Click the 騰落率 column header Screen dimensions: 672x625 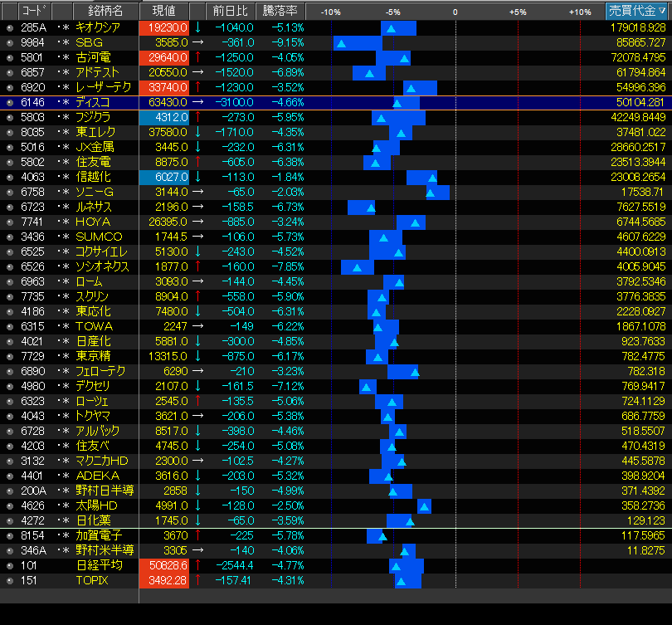click(280, 11)
